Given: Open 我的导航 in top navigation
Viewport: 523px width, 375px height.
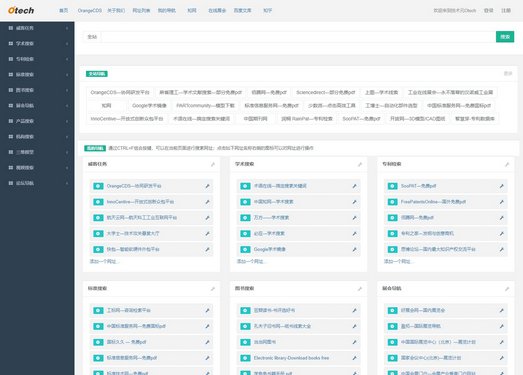Looking at the screenshot, I should pyautogui.click(x=167, y=11).
